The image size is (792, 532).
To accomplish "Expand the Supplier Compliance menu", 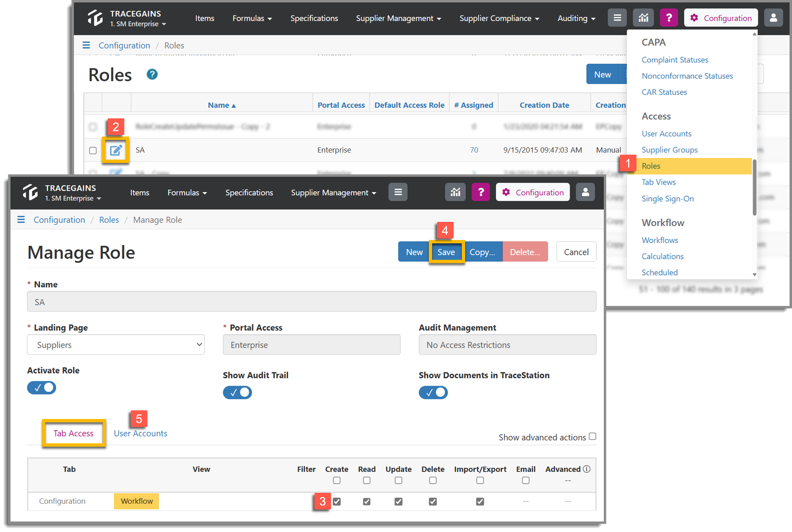I will (499, 18).
